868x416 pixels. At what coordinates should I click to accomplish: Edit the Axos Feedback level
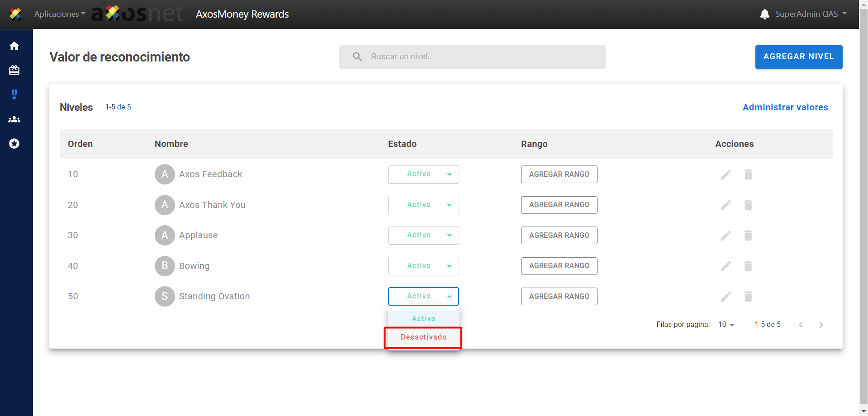point(726,175)
